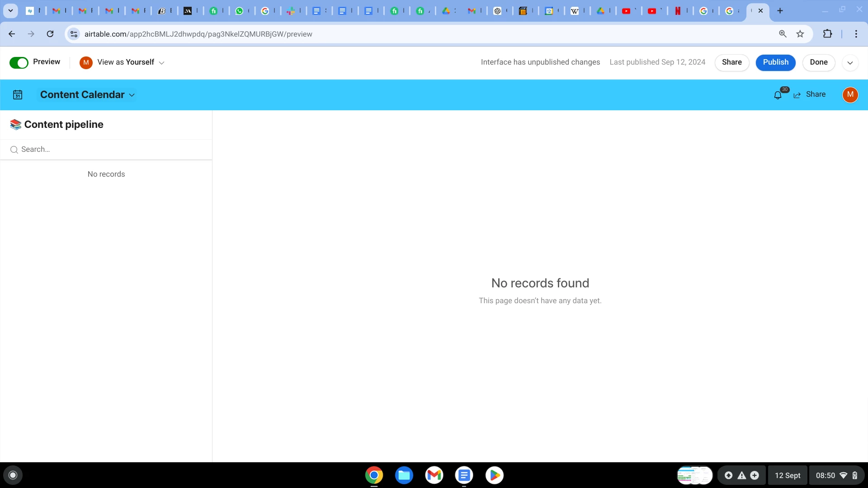Click the blue Publish button

coord(775,62)
